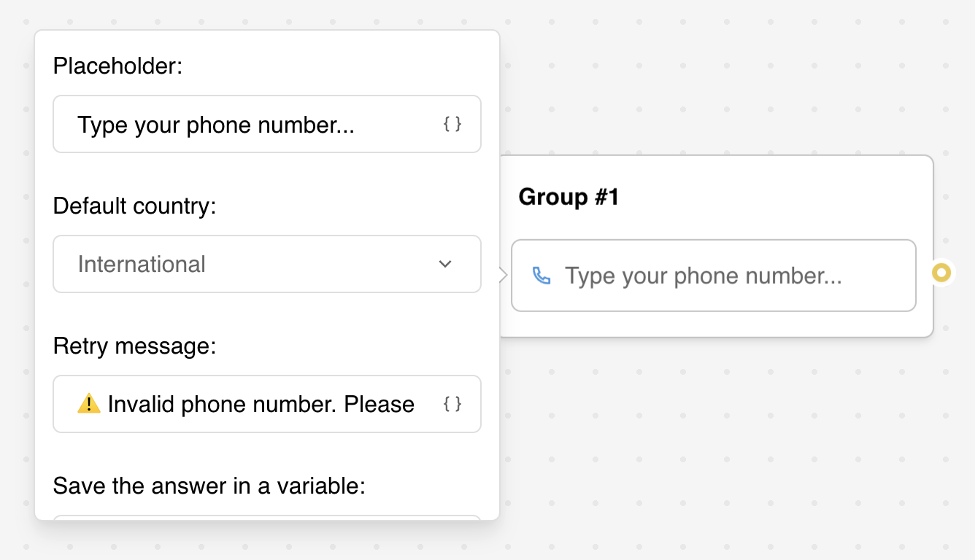
Task: Select the Group #1 block header
Action: pyautogui.click(x=569, y=197)
